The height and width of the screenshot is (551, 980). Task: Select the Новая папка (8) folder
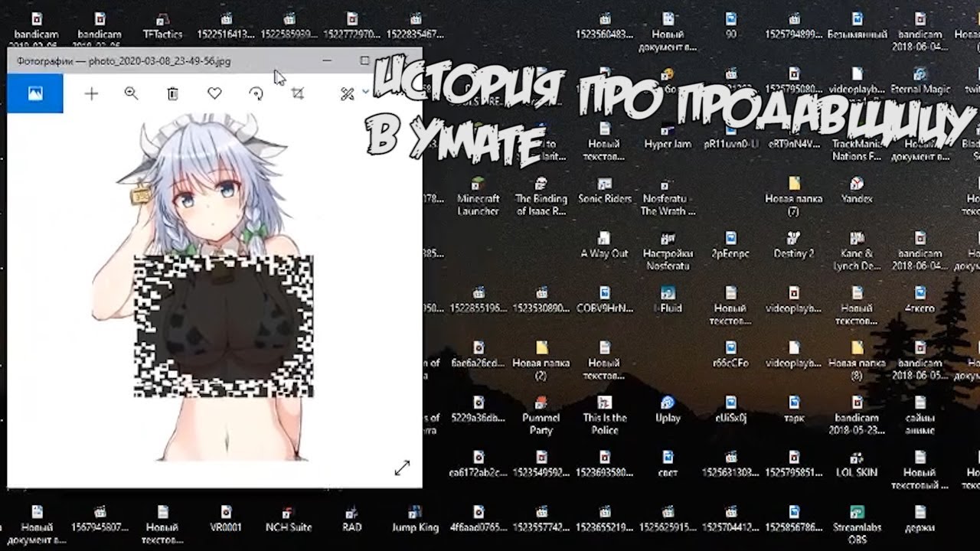857,360
